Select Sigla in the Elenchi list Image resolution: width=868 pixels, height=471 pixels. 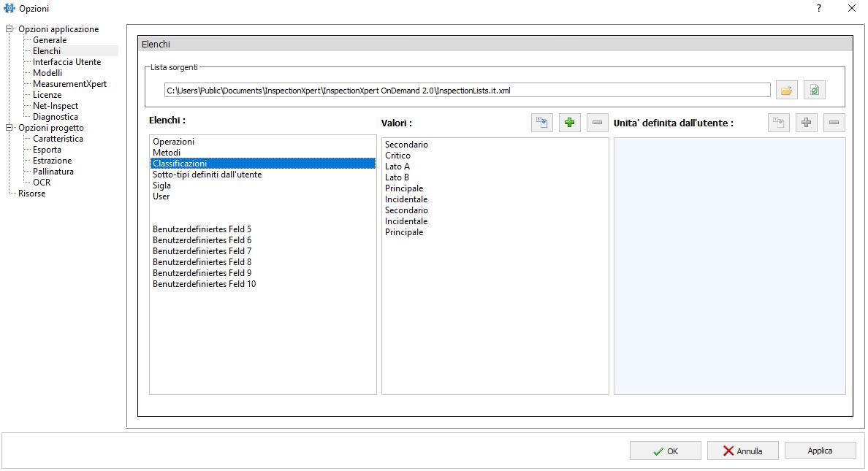(x=263, y=185)
